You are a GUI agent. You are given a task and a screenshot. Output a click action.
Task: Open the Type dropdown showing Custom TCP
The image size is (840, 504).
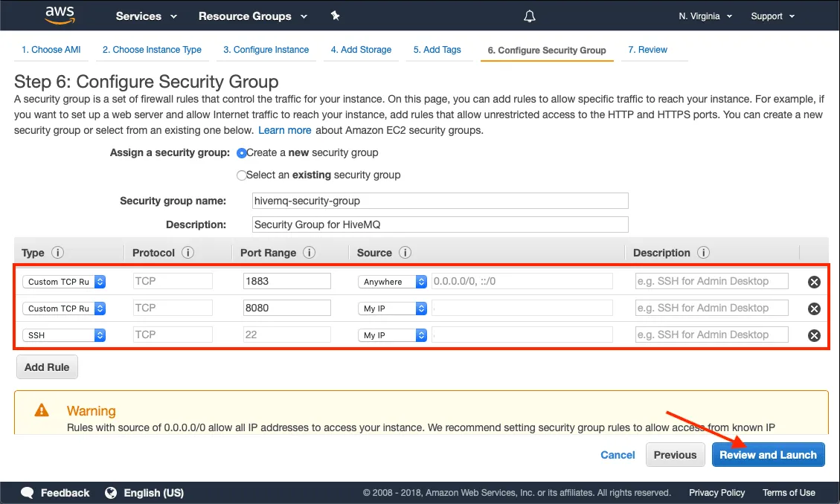coord(64,282)
